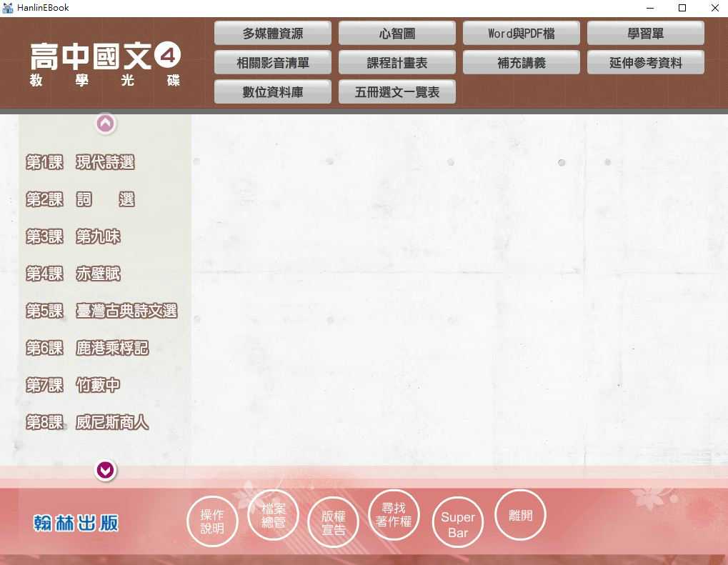Open 數位資料庫 button
The width and height of the screenshot is (728, 565).
point(272,92)
